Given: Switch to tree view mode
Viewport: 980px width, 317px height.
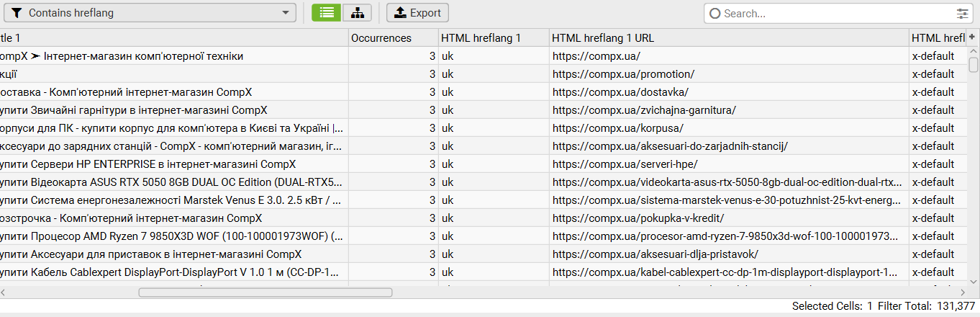Looking at the screenshot, I should tap(357, 13).
